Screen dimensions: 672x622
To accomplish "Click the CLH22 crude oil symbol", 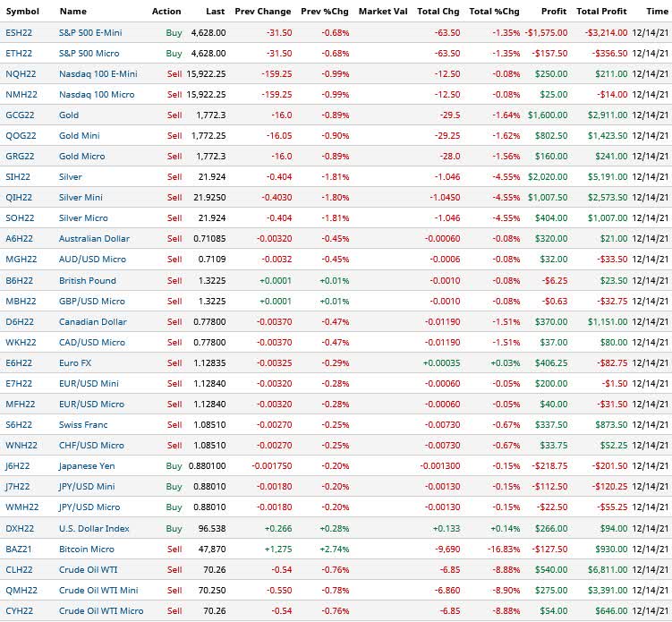I will click(x=20, y=569).
